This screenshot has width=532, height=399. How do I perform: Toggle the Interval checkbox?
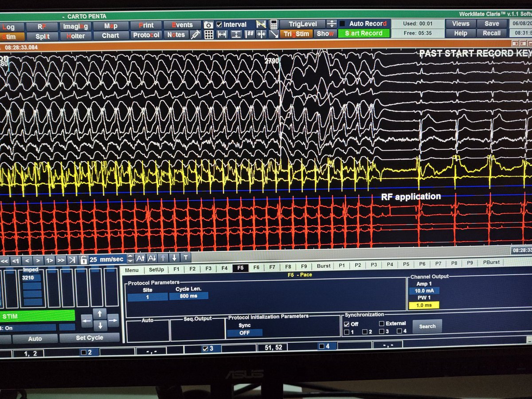[x=220, y=25]
